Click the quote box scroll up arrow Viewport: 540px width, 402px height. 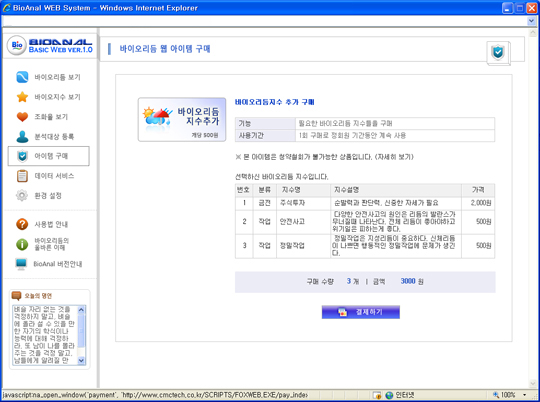pyautogui.click(x=81, y=309)
